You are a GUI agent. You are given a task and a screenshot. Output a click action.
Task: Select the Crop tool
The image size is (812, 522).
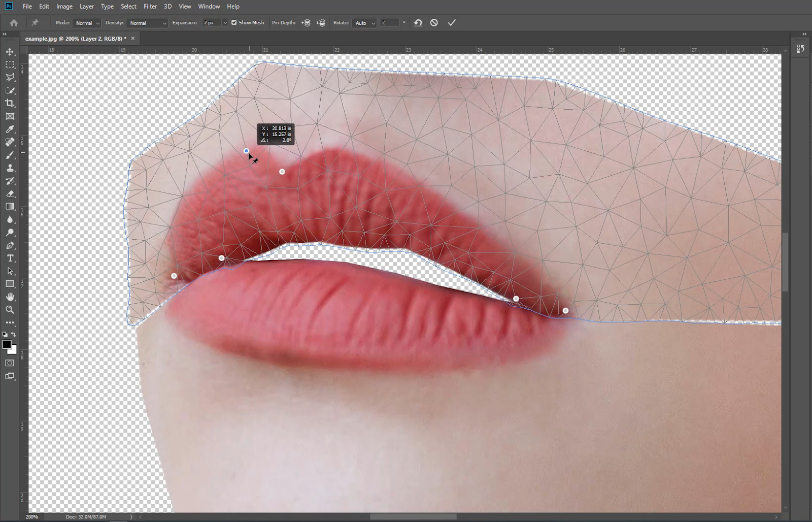pos(10,104)
